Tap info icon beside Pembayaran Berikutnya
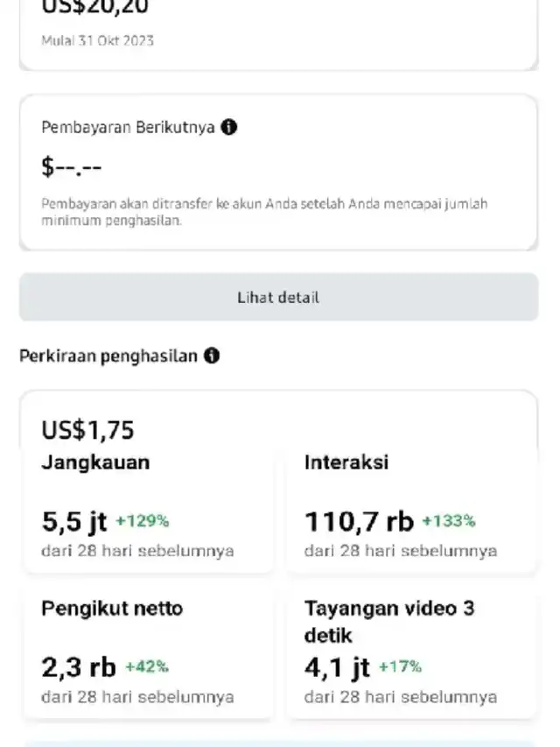The width and height of the screenshot is (560, 747). 229,127
